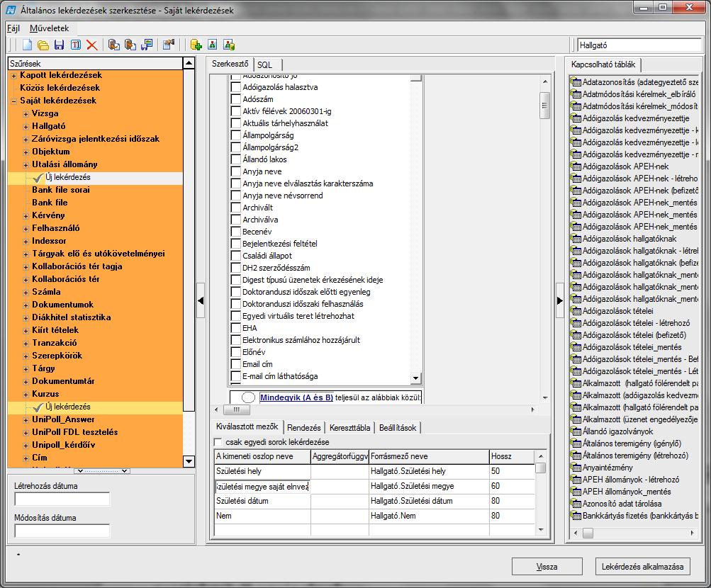Click the checkmark icon under Kurzus
This screenshot has width=711, height=588.
38,407
